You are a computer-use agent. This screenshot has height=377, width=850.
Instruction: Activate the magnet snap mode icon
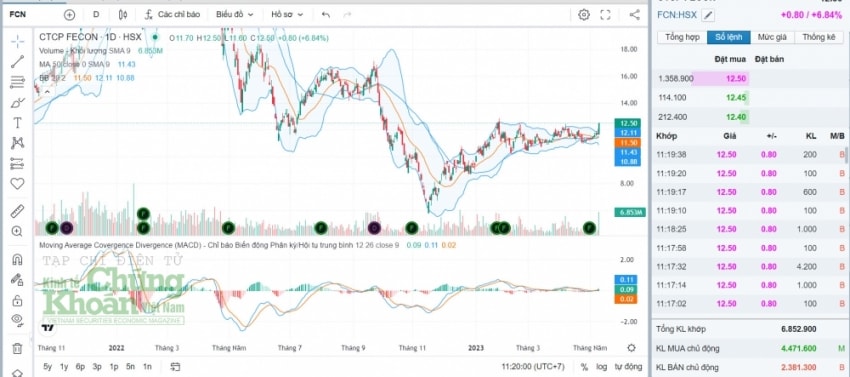[17, 259]
